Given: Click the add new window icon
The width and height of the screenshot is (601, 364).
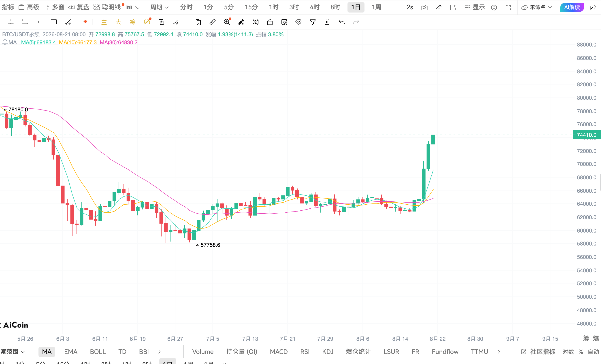Looking at the screenshot, I should 453,8.
